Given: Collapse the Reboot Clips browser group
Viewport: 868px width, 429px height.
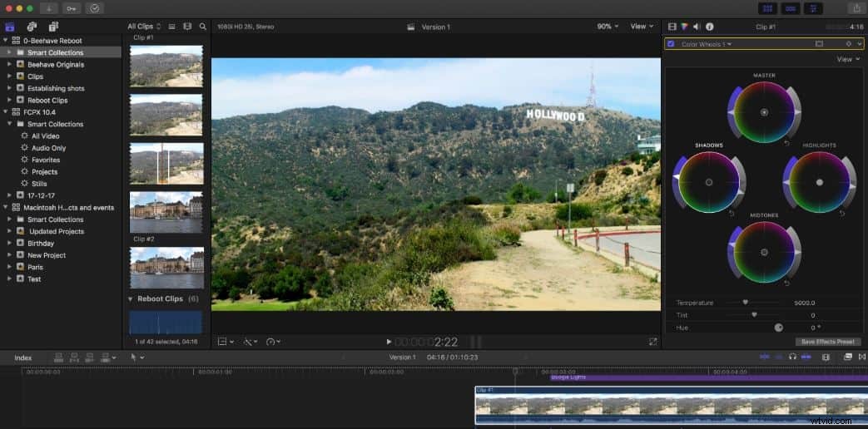Looking at the screenshot, I should coord(131,299).
